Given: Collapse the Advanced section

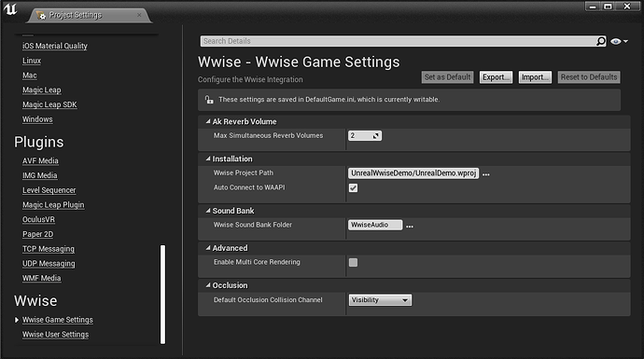Looking at the screenshot, I should point(208,248).
